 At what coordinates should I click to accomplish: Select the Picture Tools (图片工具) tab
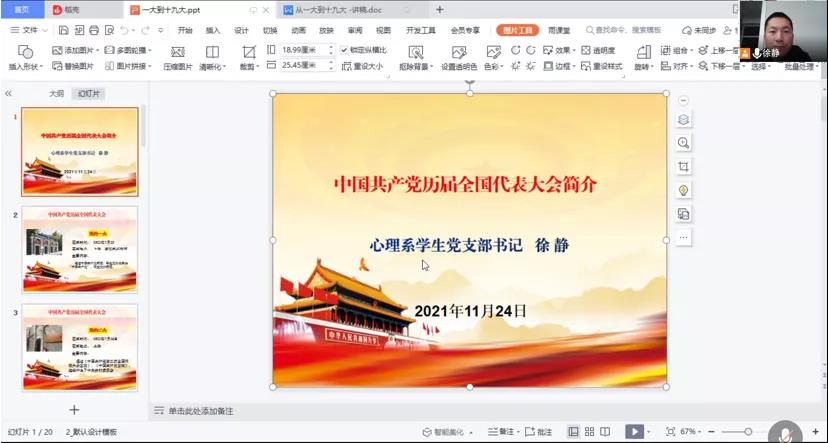pyautogui.click(x=518, y=30)
